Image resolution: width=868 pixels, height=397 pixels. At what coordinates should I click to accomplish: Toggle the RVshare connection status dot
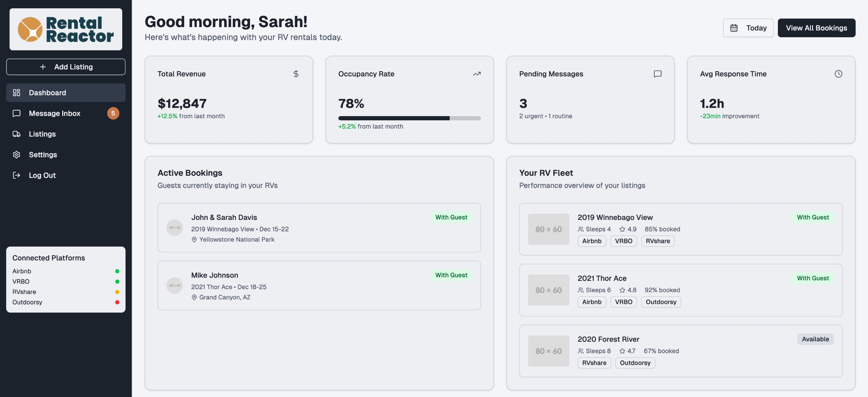(x=117, y=292)
